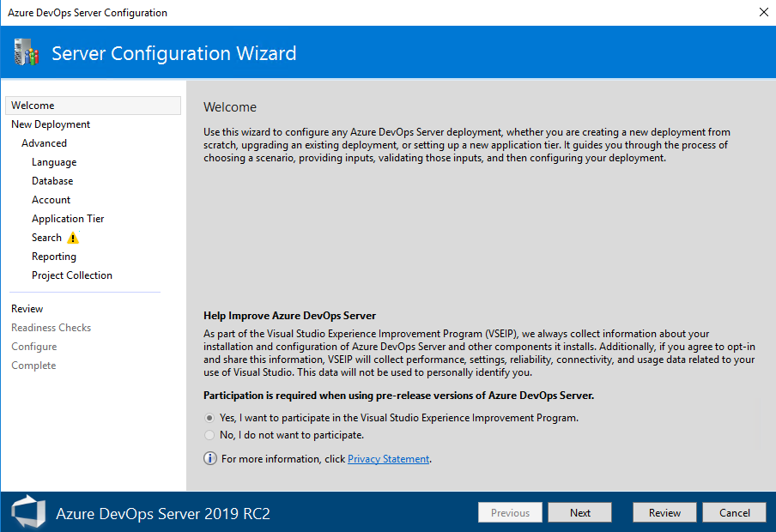Click the Review button
The height and width of the screenshot is (532, 776).
(664, 512)
